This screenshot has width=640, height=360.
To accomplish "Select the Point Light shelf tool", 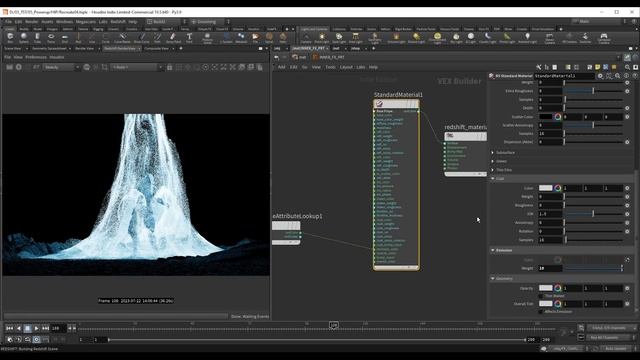I will click(x=322, y=38).
